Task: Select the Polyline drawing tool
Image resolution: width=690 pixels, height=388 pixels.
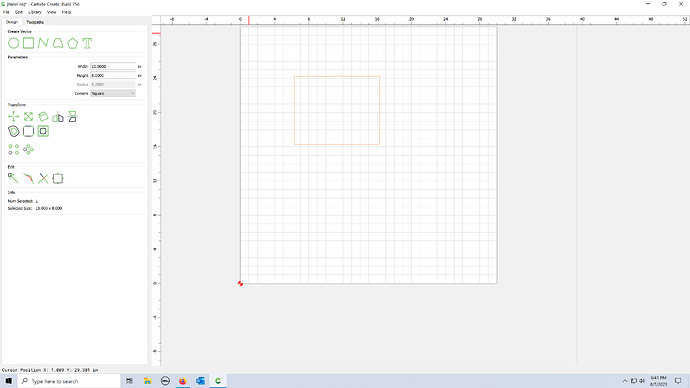Action: [43, 43]
